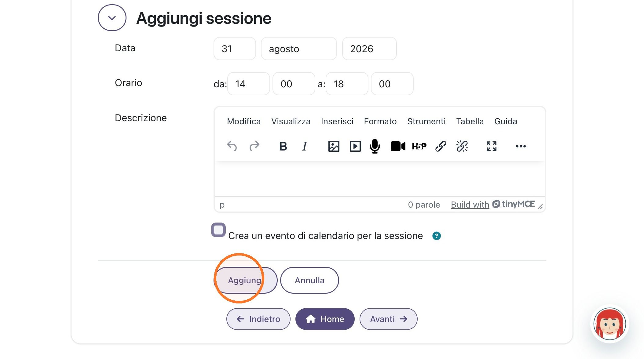This screenshot has height=359, width=644.
Task: Open the day dropdown showing 31
Action: pos(235,49)
